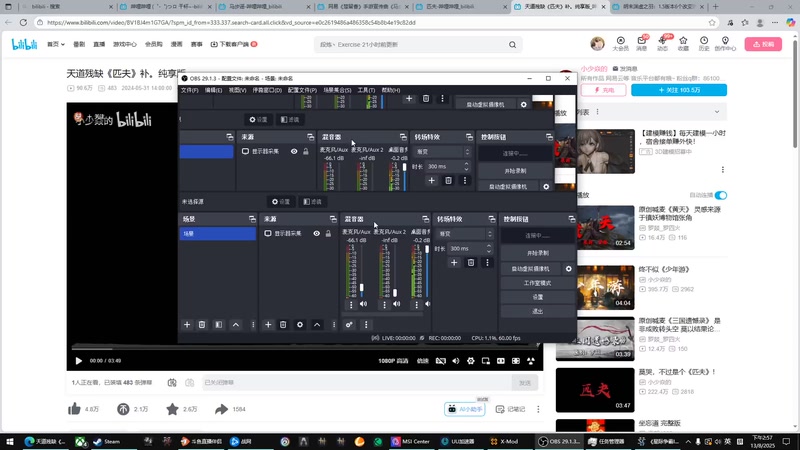The width and height of the screenshot is (800, 450).
Task: Toggle visibility eye beside the Sources trash toolbar
Action: tap(316, 233)
